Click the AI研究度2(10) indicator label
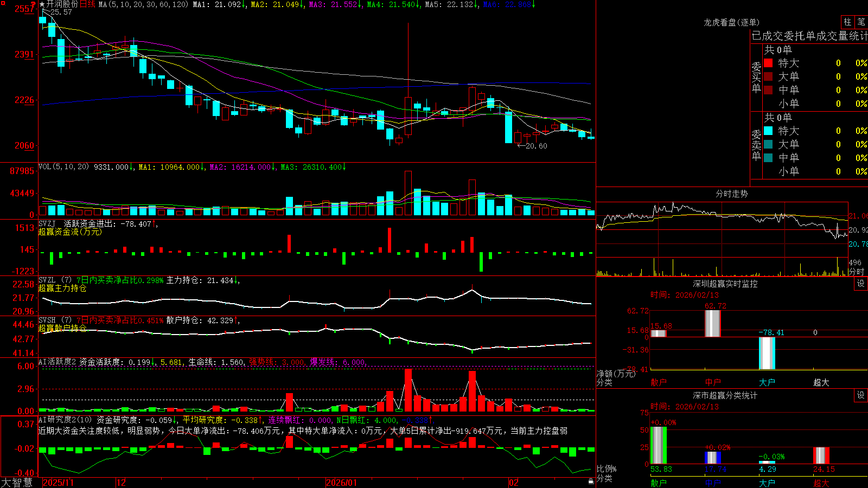Image resolution: width=868 pixels, height=488 pixels. 66,420
